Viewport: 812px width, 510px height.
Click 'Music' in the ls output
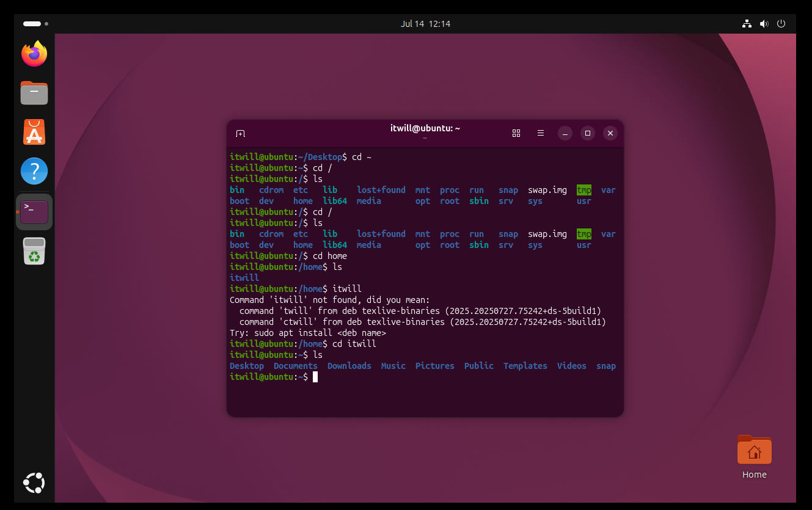393,366
